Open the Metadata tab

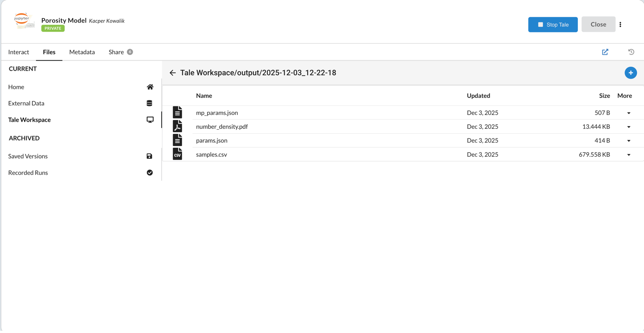click(82, 52)
